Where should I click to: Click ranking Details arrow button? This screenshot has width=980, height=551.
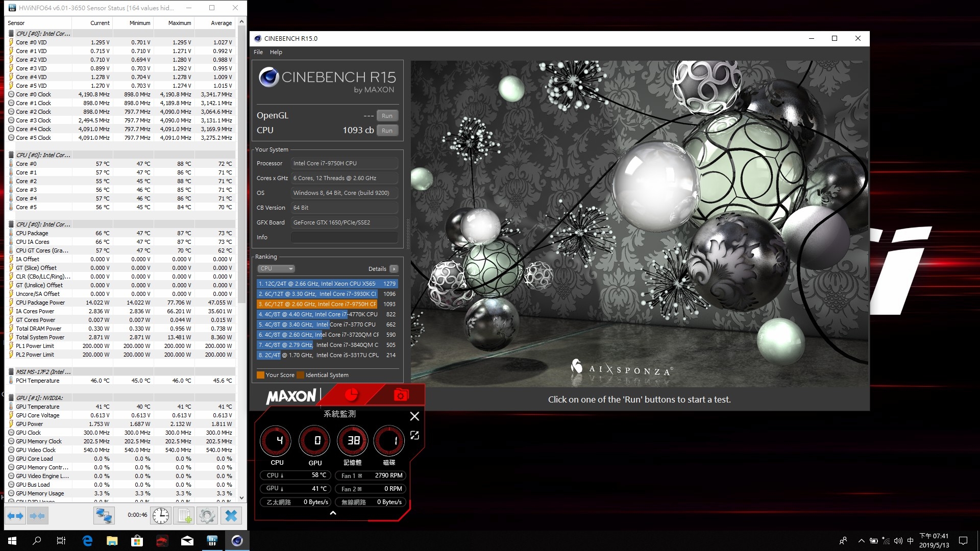click(394, 269)
